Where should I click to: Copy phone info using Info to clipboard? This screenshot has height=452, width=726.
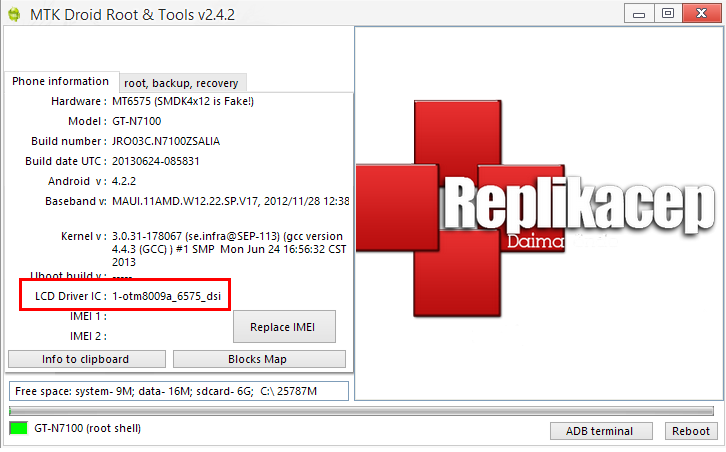(x=85, y=359)
